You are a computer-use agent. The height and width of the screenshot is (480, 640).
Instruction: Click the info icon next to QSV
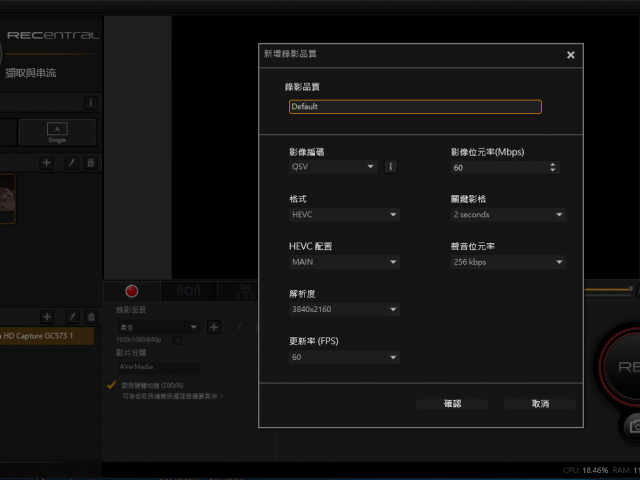click(x=391, y=167)
